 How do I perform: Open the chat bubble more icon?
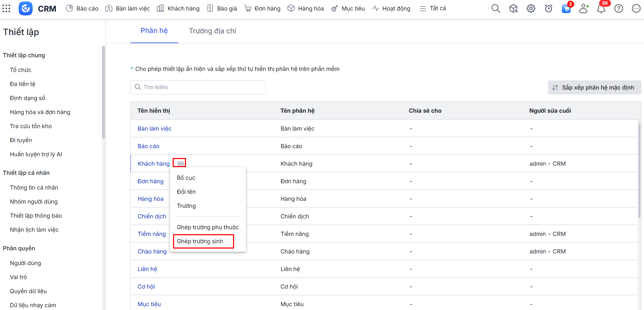636,8
